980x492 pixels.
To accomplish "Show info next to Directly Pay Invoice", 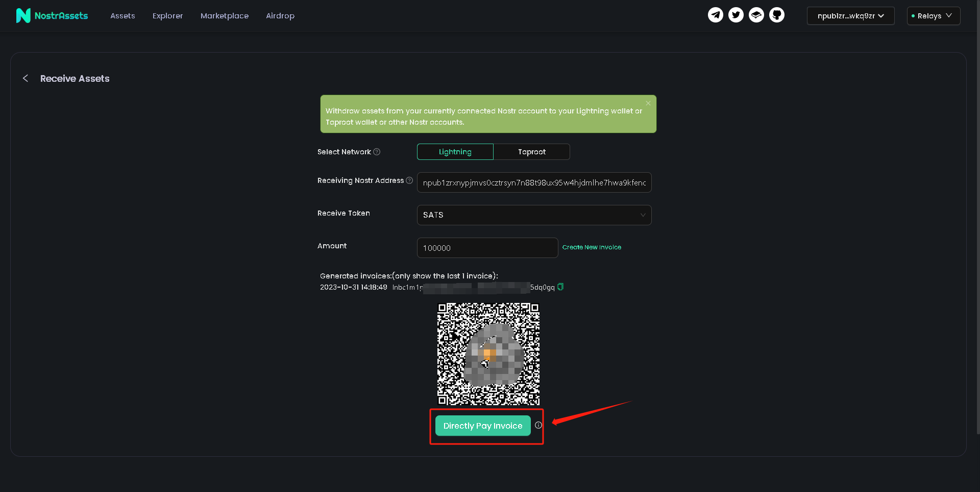I will point(538,425).
